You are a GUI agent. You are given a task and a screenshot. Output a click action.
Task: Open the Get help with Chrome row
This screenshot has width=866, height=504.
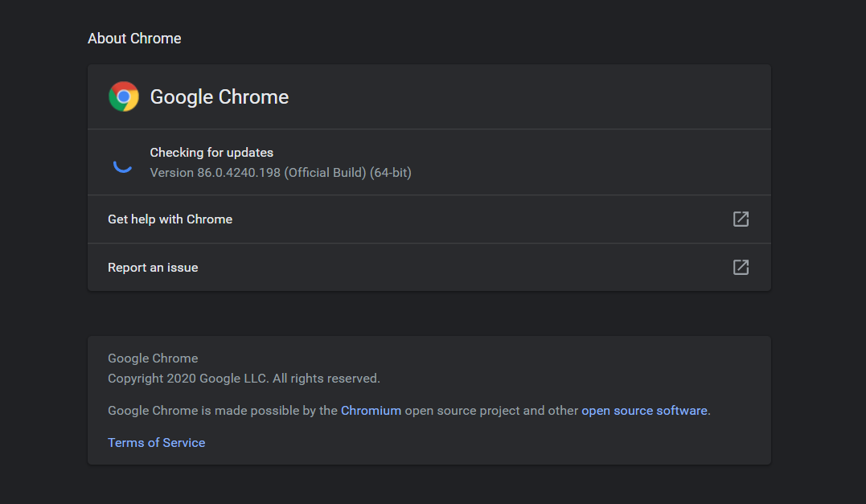[170, 219]
